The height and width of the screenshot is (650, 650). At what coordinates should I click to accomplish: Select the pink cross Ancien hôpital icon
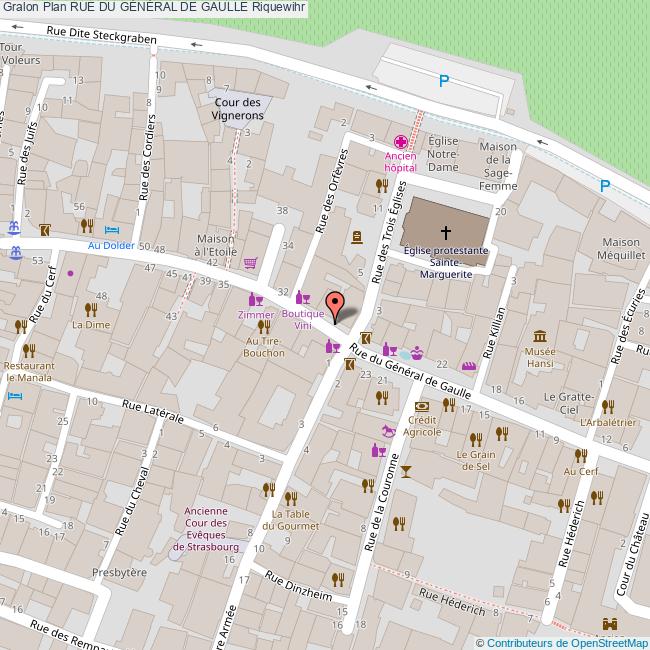pyautogui.click(x=401, y=141)
